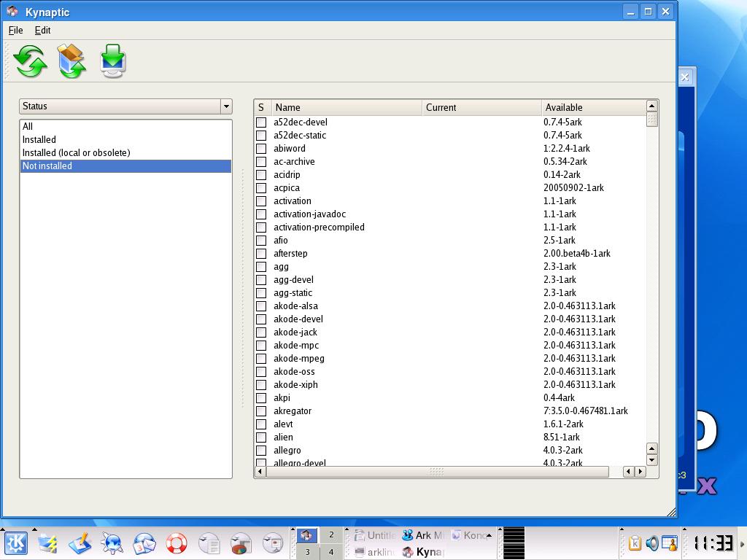Launch the word processor document icon
The height and width of the screenshot is (560, 747).
point(209,542)
